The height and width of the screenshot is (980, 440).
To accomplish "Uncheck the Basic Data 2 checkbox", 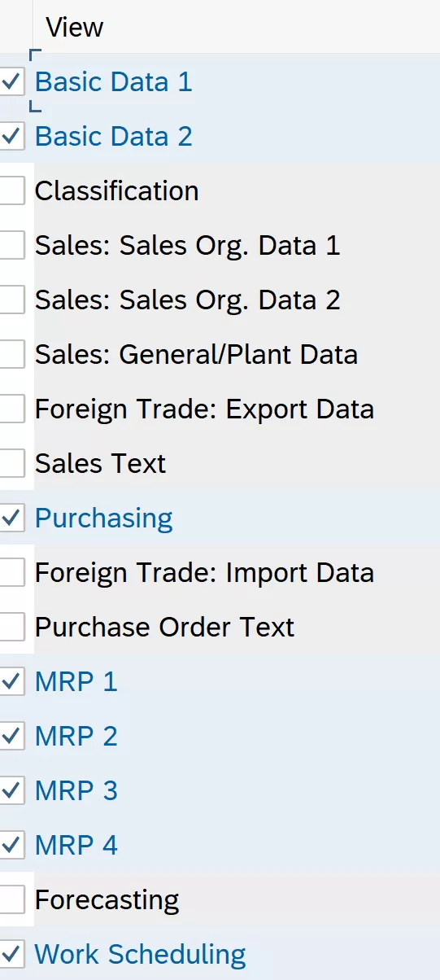I will pyautogui.click(x=11, y=136).
